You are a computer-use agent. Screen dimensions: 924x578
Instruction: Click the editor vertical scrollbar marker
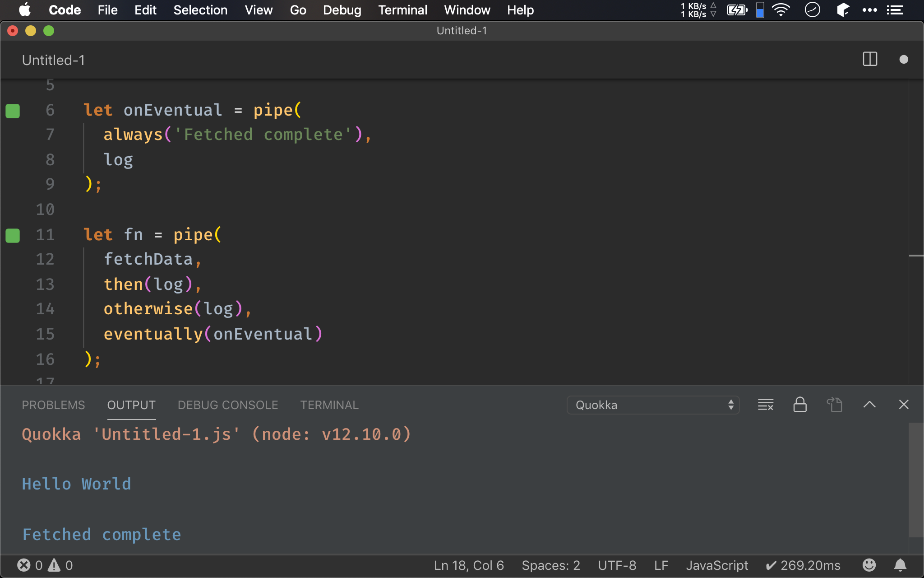(916, 256)
